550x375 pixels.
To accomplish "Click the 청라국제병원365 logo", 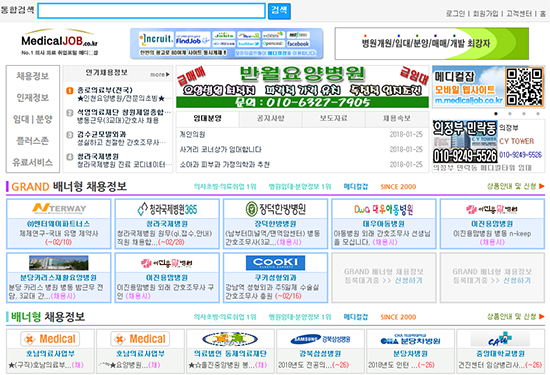I will tap(167, 209).
